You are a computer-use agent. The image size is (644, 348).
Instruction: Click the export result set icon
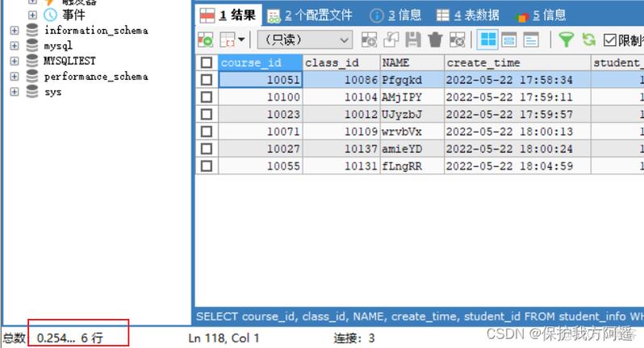[205, 40]
